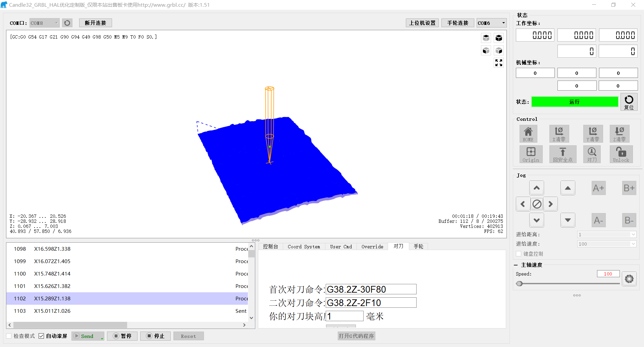Switch to the 对刀 tab
Viewport: 644px width, 347px height.
[x=398, y=246]
